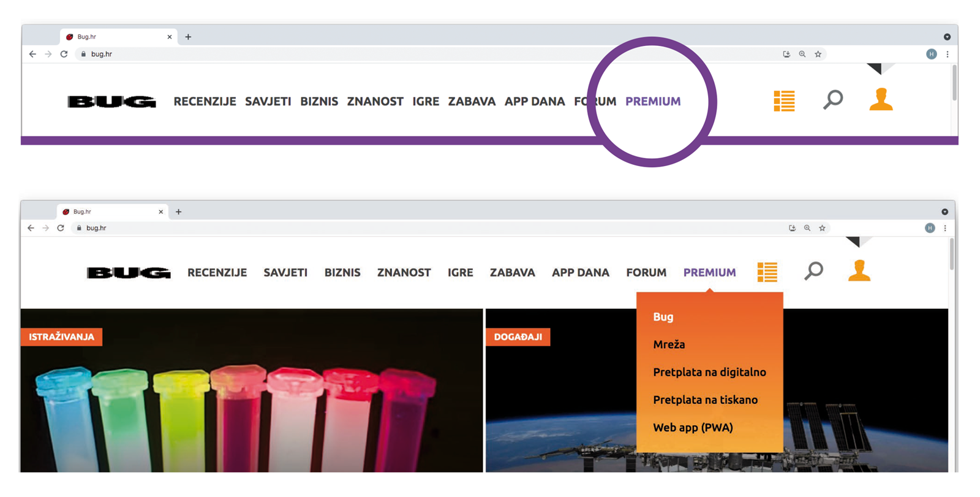Screen dimensions: 980x497
Task: Click the site search magnifier in the lower window
Action: click(x=814, y=271)
